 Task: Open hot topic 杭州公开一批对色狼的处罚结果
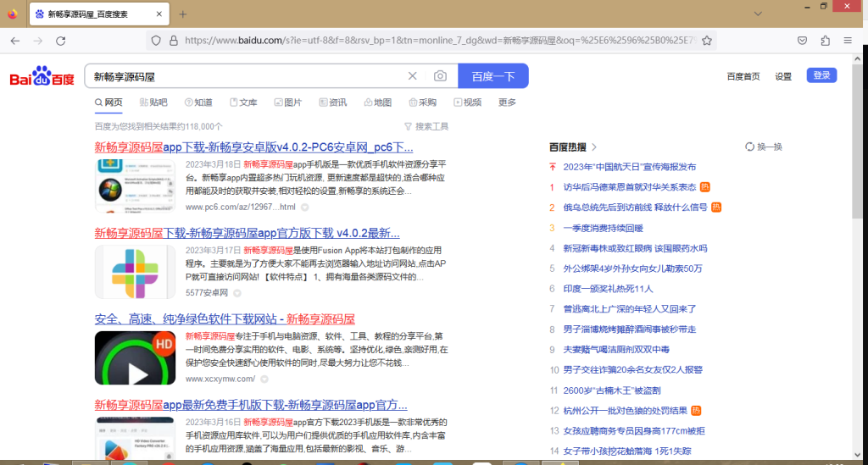click(x=625, y=411)
